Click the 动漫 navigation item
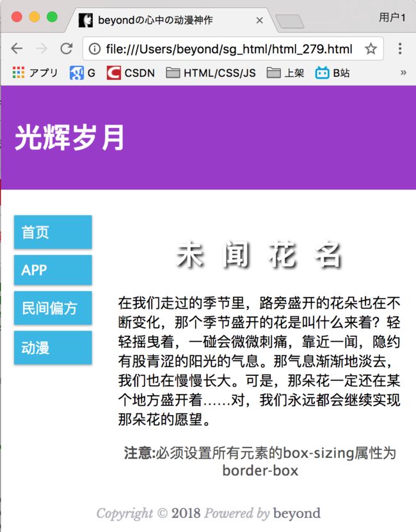Image resolution: width=416 pixels, height=532 pixels. coord(53,348)
